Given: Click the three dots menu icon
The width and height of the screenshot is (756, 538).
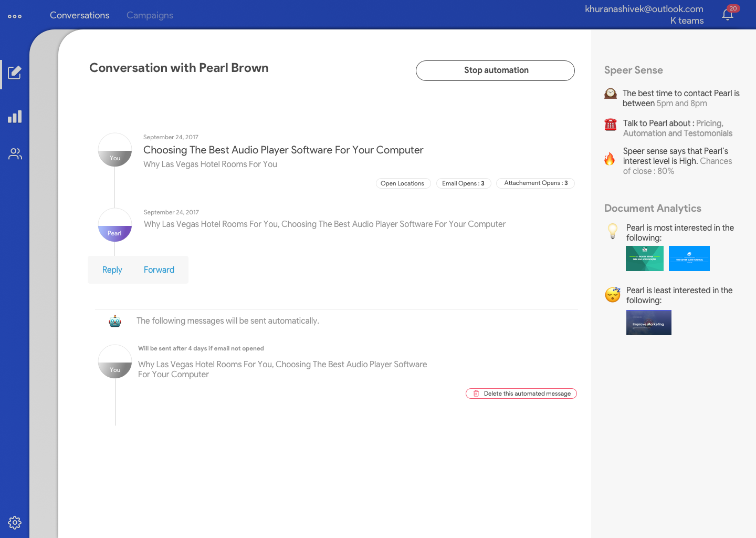Looking at the screenshot, I should [15, 16].
